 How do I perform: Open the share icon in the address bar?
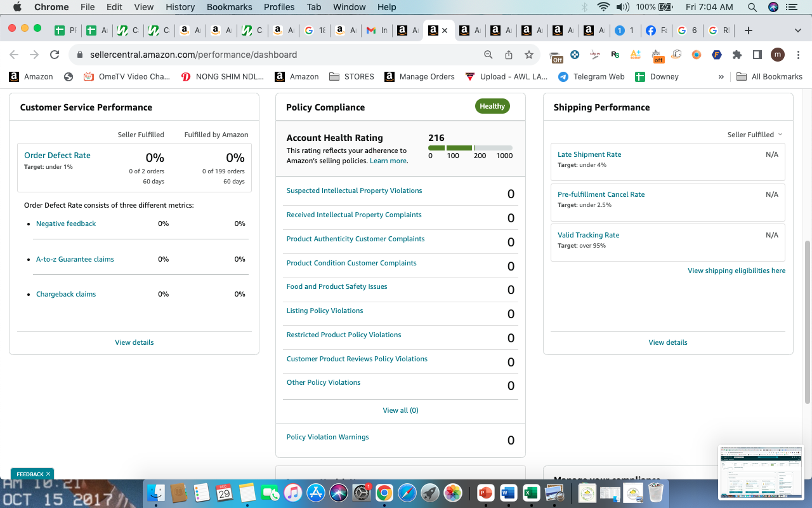509,55
